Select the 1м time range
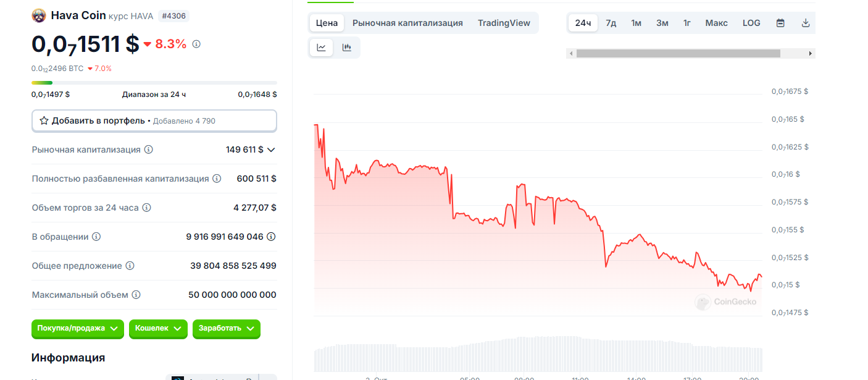Viewport: 868px width, 380px height. point(636,23)
